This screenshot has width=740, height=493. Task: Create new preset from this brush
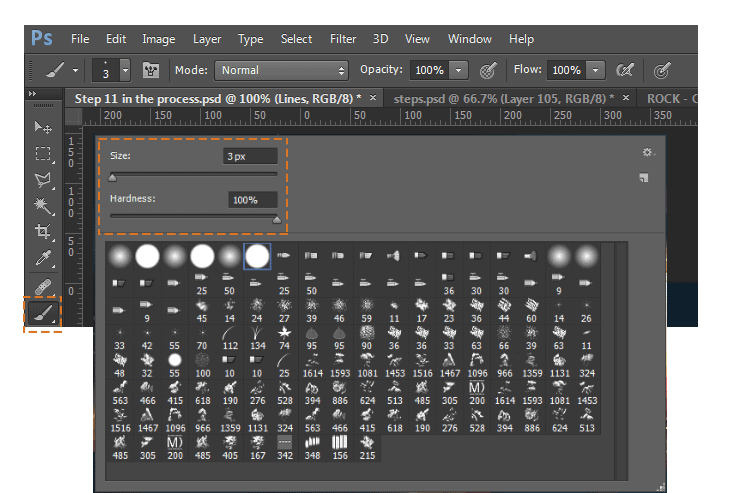click(x=644, y=178)
